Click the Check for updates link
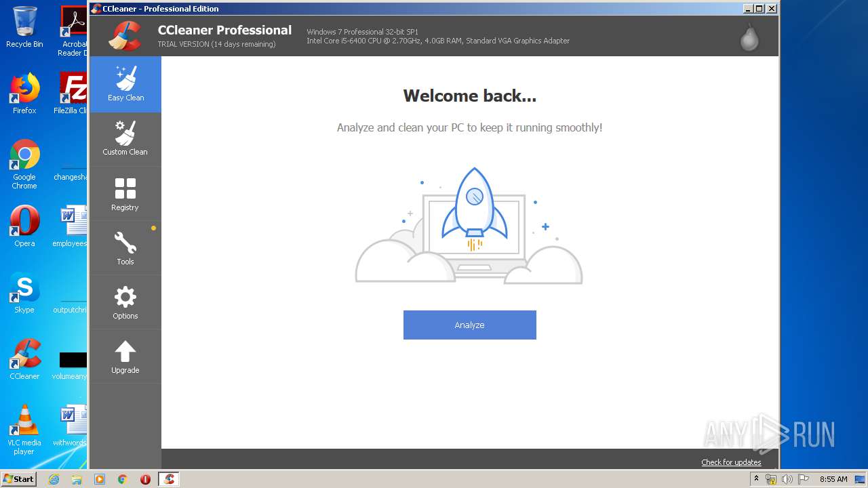The image size is (868, 488). click(x=731, y=462)
